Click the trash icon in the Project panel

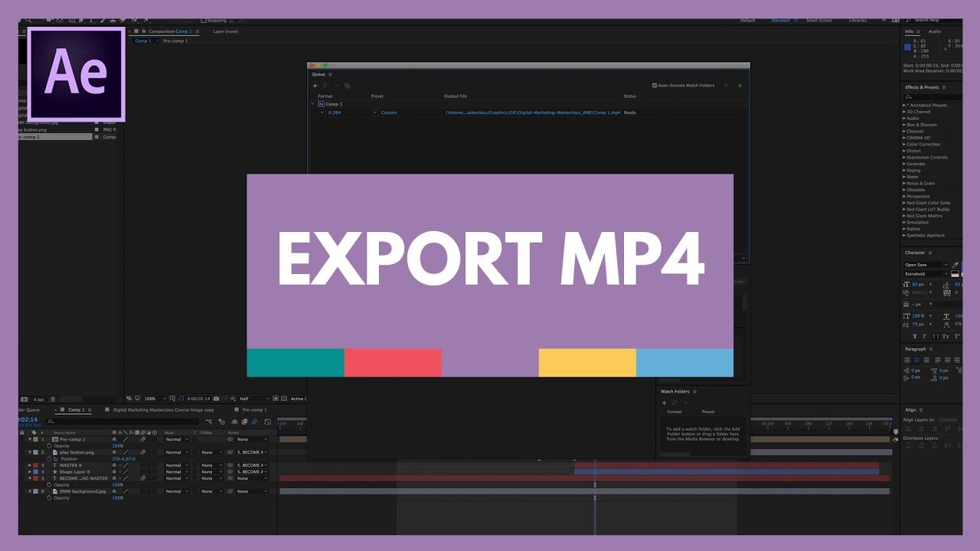point(53,399)
